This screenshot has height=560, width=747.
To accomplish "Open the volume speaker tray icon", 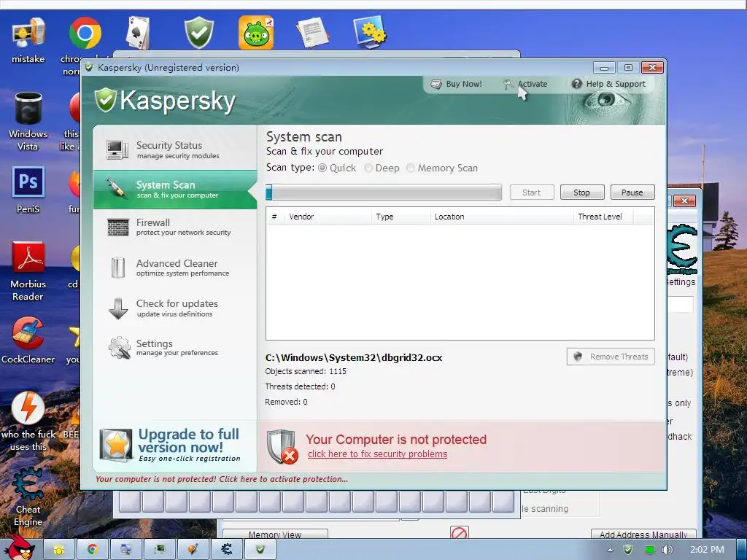I will 667,550.
